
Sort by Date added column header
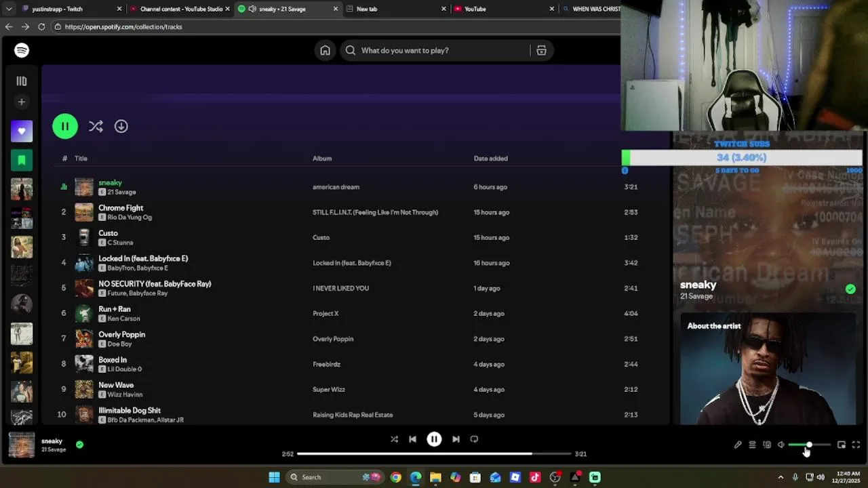pyautogui.click(x=491, y=159)
